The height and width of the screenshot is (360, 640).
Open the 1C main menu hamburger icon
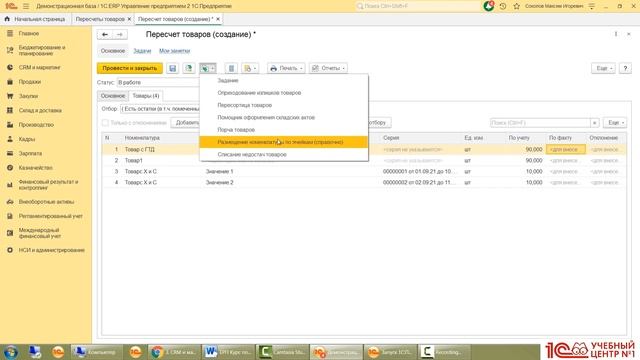tap(26, 6)
